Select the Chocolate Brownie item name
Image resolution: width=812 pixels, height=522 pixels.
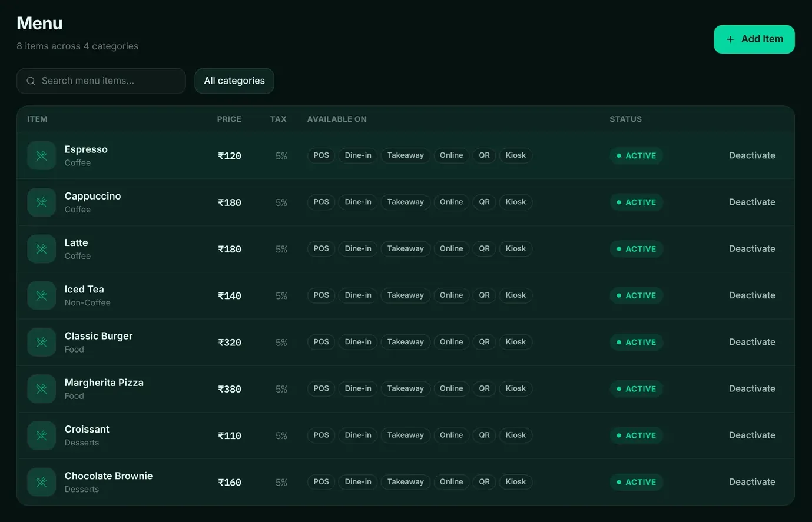pyautogui.click(x=108, y=476)
